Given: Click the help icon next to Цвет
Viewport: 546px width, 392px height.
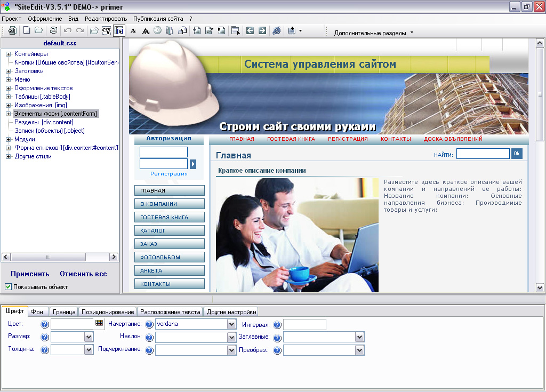Looking at the screenshot, I should 45,324.
